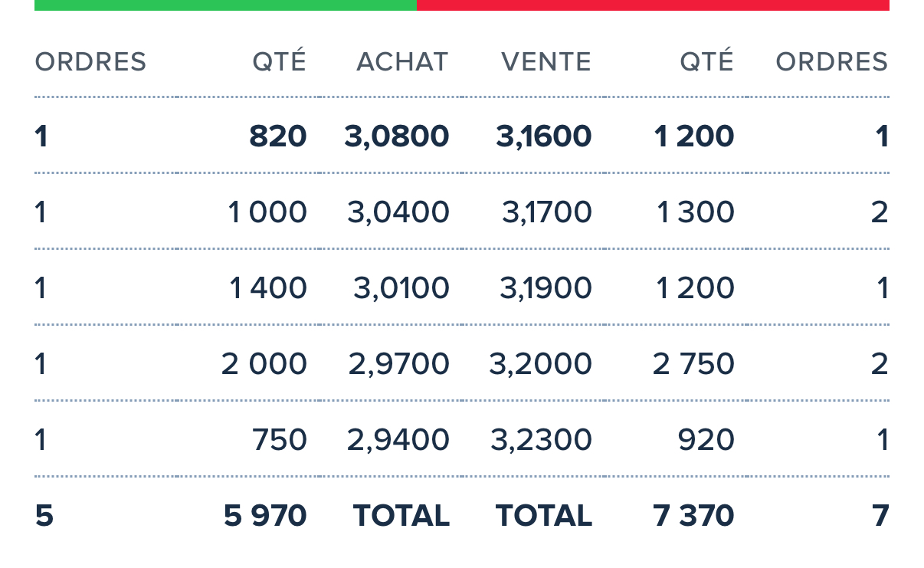This screenshot has width=924, height=568.
Task: Click the red sell-side portion of the bar
Action: [653, 5]
